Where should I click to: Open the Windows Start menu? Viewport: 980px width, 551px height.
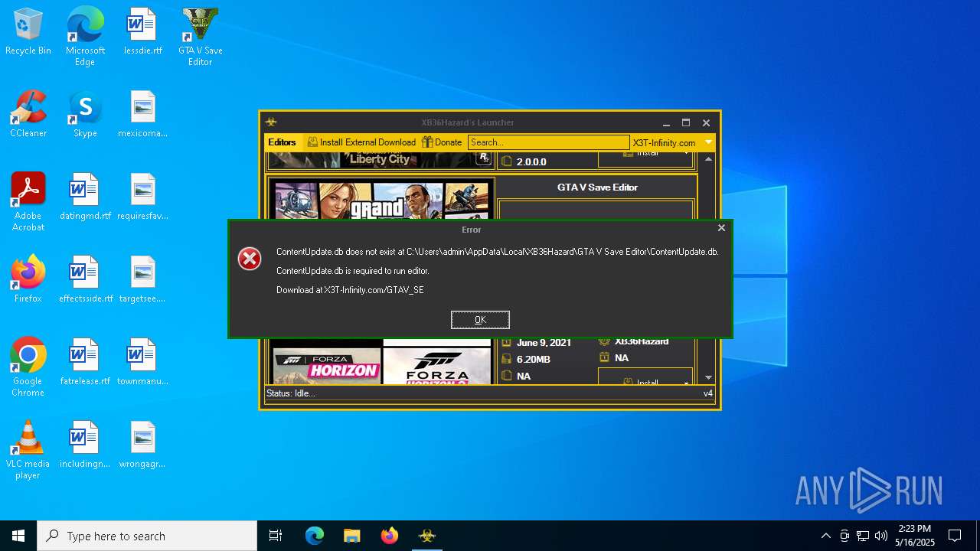point(18,536)
